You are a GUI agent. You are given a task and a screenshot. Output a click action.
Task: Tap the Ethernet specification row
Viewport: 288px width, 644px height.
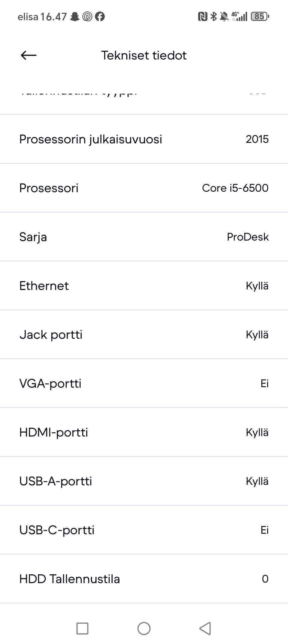tap(144, 286)
